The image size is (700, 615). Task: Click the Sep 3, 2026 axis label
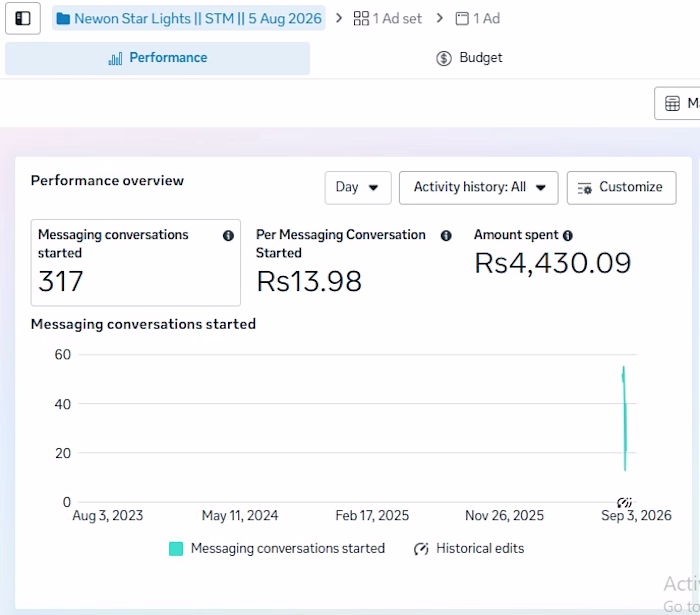(x=636, y=515)
